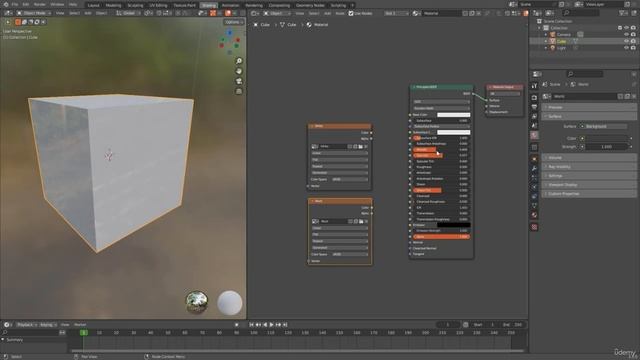The height and width of the screenshot is (360, 640).
Task: Switch to the Modeling workspace tab
Action: (x=113, y=5)
